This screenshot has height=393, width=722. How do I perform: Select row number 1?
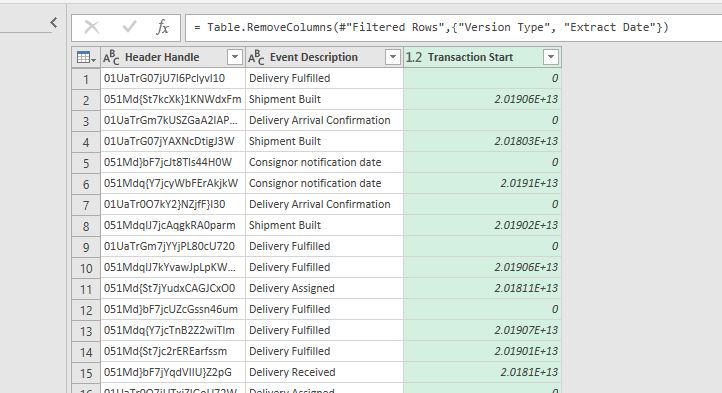click(86, 79)
